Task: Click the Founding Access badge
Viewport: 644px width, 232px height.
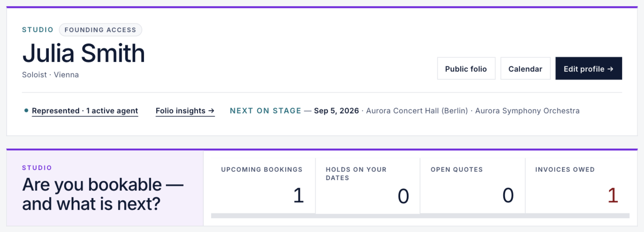Action: tap(100, 30)
